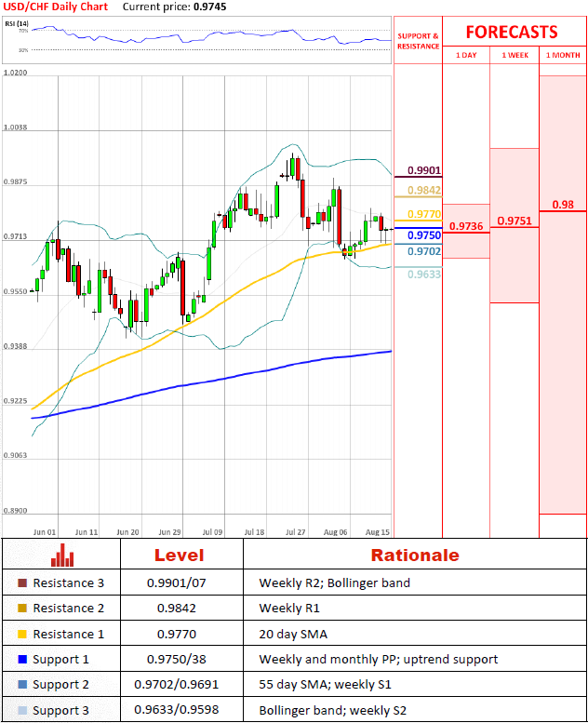Click rationale '20 day SMA'

point(293,634)
